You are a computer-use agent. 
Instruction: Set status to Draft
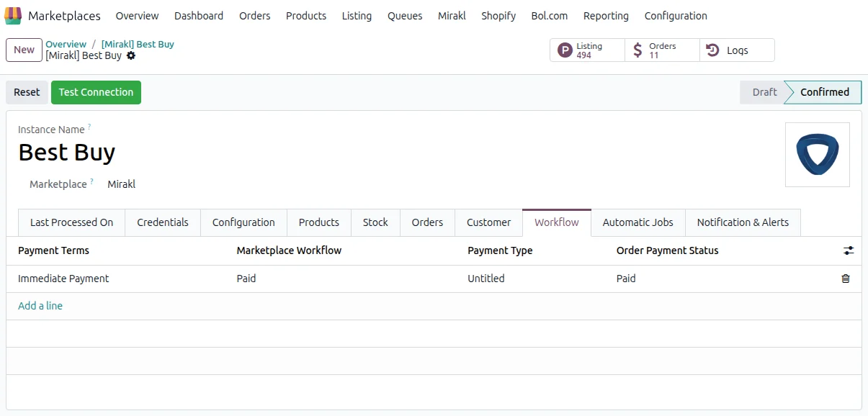[x=764, y=92]
